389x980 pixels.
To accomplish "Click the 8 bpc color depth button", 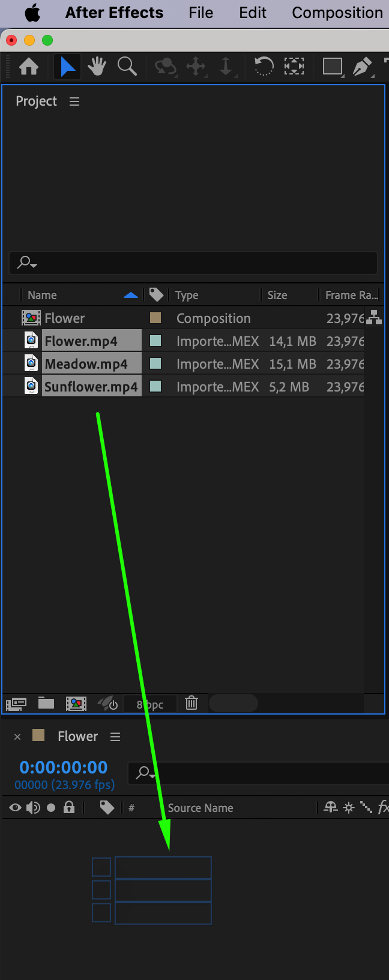I will click(150, 704).
